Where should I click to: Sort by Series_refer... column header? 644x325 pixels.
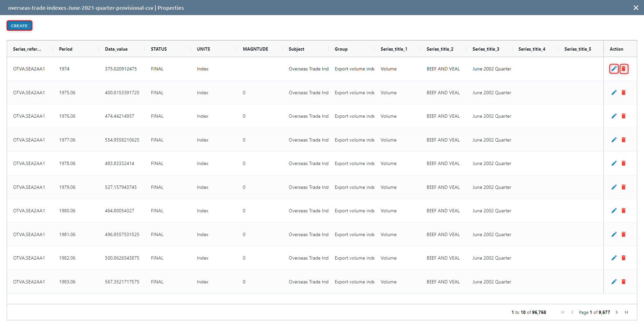[27, 49]
